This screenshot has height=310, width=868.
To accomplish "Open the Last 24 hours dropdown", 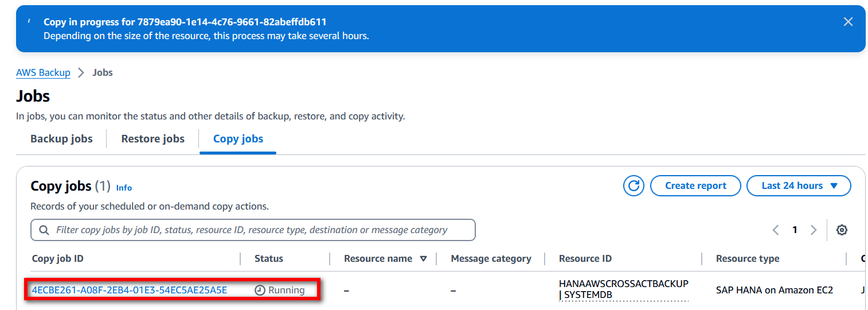I will click(x=799, y=185).
